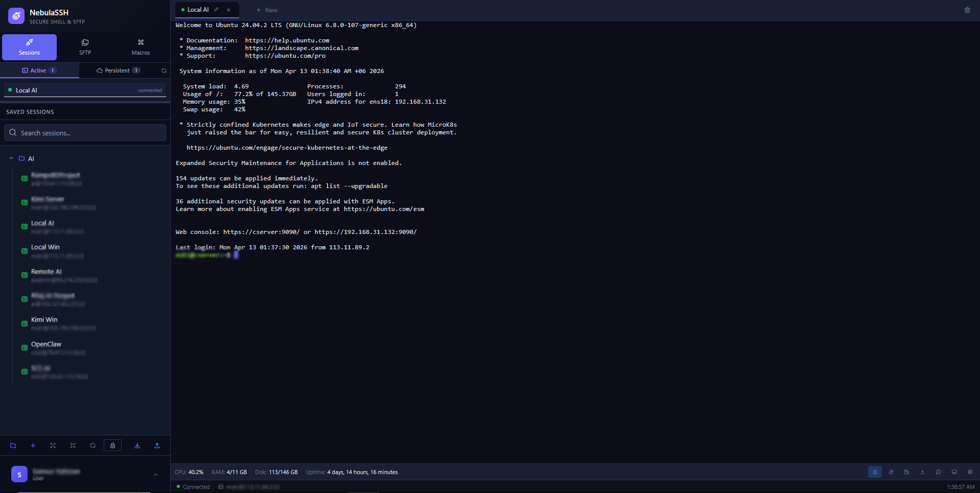Toggle the saved sessions lock button
This screenshot has width=980, height=493.
112,445
